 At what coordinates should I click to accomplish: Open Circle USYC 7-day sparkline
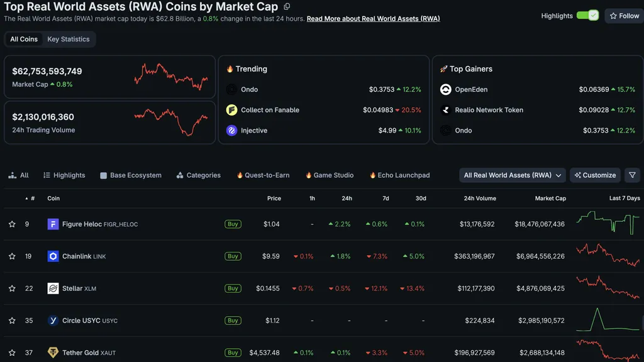(x=608, y=319)
